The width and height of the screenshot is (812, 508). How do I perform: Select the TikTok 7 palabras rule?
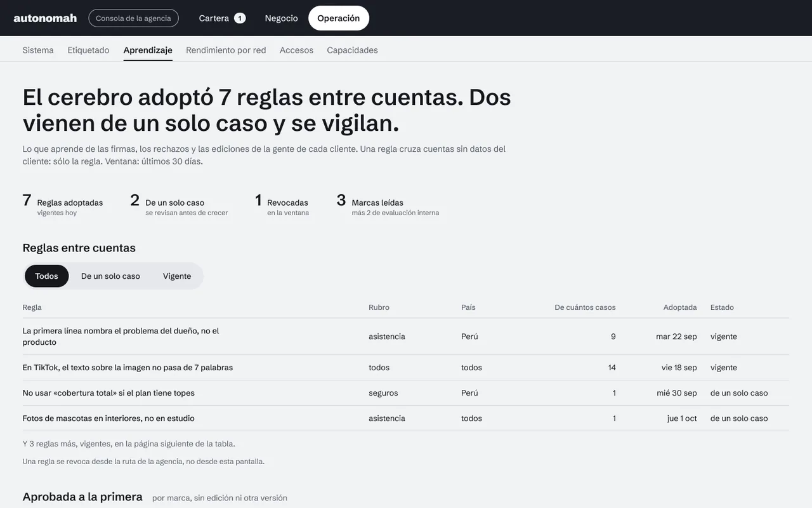coord(406,368)
